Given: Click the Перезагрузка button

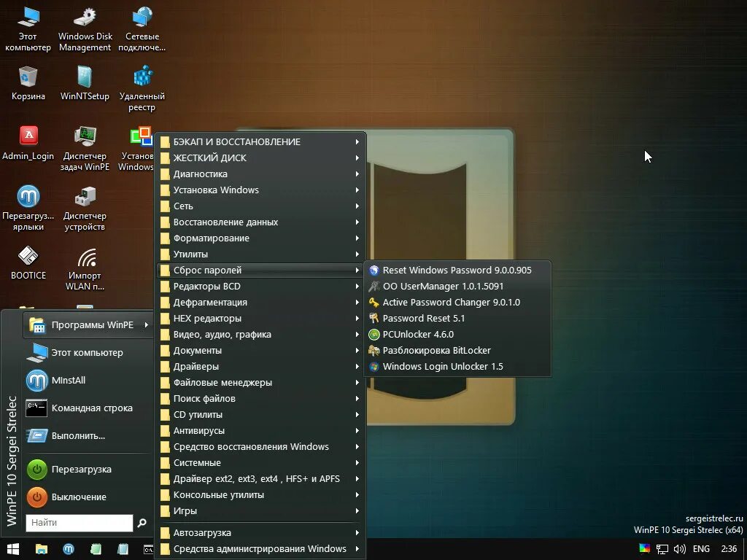Looking at the screenshot, I should tap(88, 469).
